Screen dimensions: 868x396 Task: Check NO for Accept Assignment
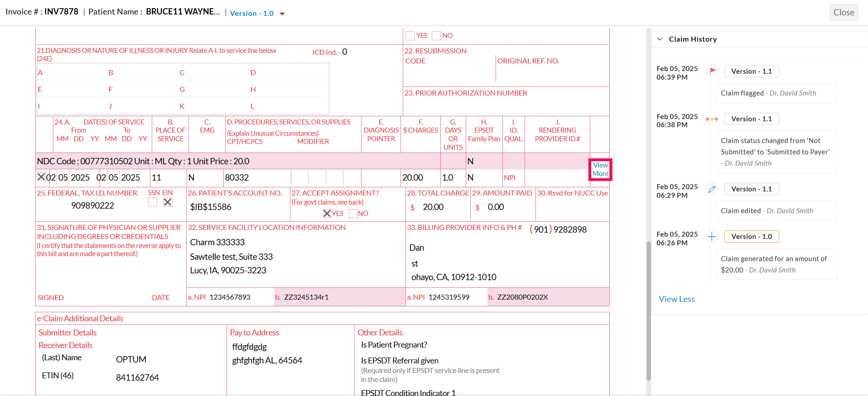pos(353,214)
